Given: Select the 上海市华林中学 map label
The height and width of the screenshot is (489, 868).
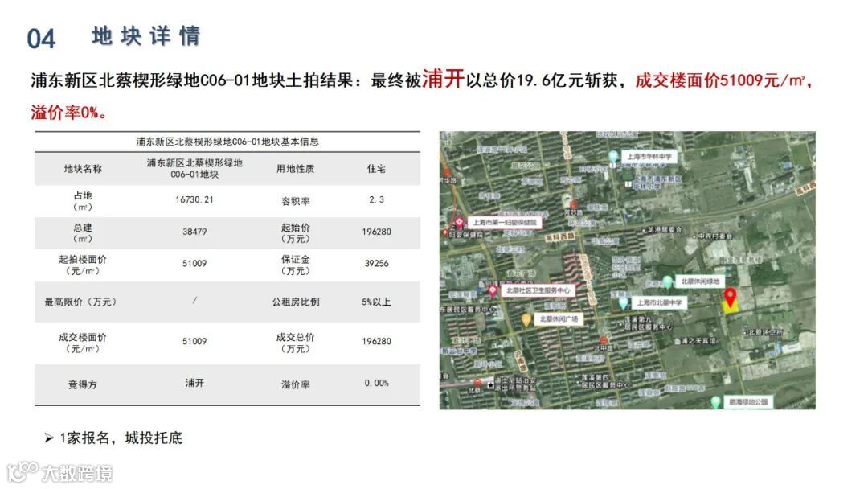Looking at the screenshot, I should (649, 157).
